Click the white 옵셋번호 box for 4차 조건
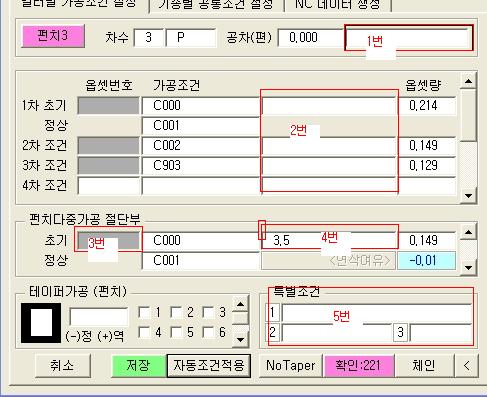 pos(108,185)
